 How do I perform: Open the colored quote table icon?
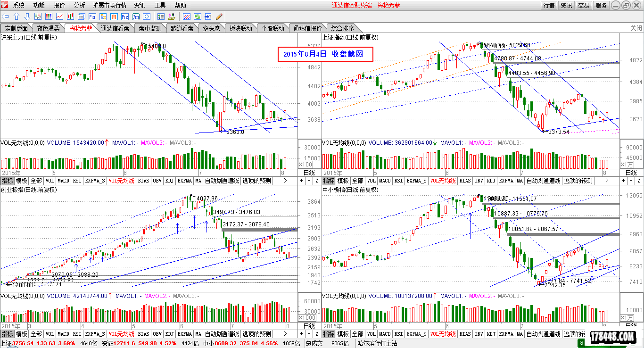(x=49, y=17)
